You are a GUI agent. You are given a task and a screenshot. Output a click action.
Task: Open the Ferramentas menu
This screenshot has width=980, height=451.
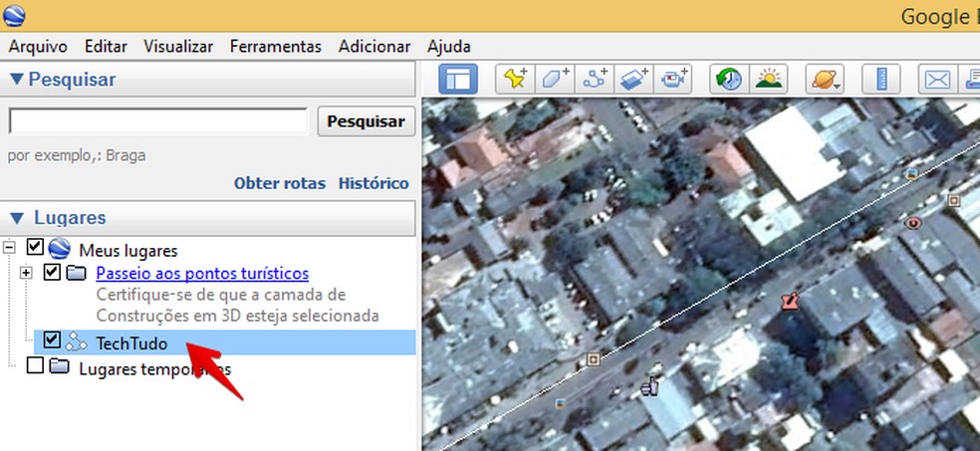[x=275, y=47]
